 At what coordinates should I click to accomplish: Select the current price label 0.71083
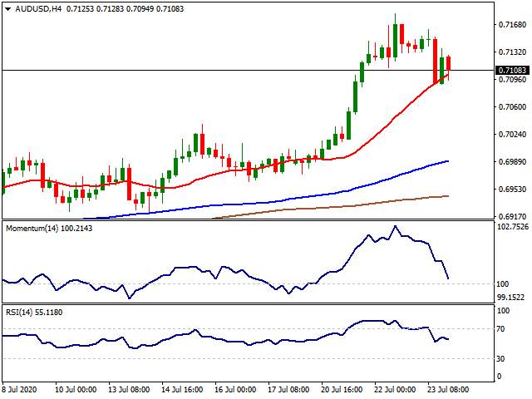512,70
